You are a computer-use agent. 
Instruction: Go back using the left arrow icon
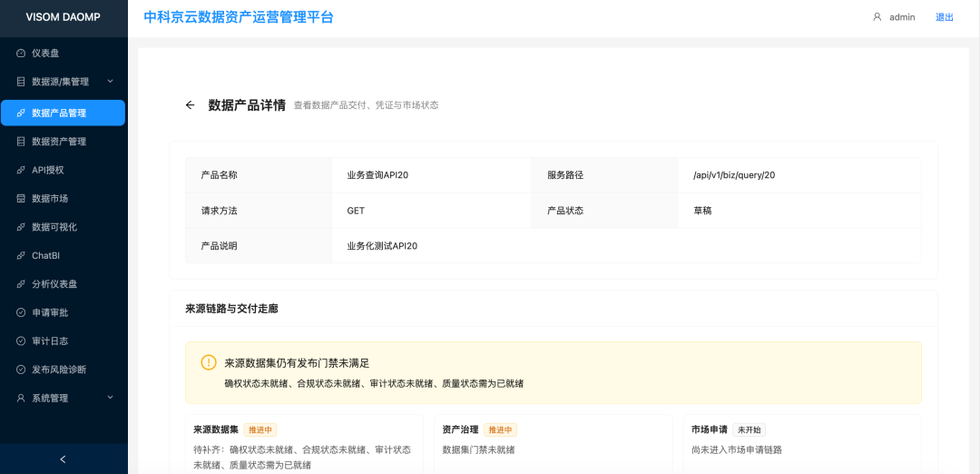point(190,105)
